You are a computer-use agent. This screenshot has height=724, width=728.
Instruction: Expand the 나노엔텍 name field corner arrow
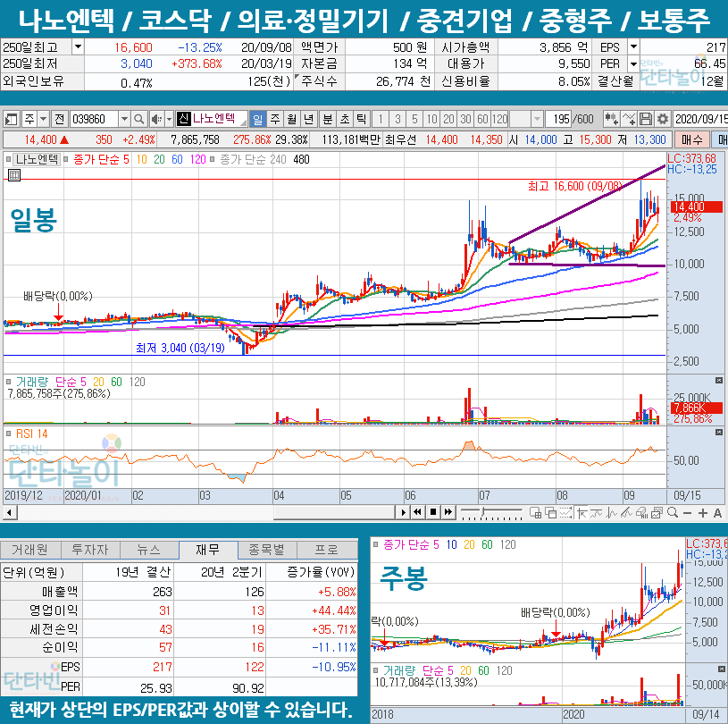pyautogui.click(x=243, y=122)
